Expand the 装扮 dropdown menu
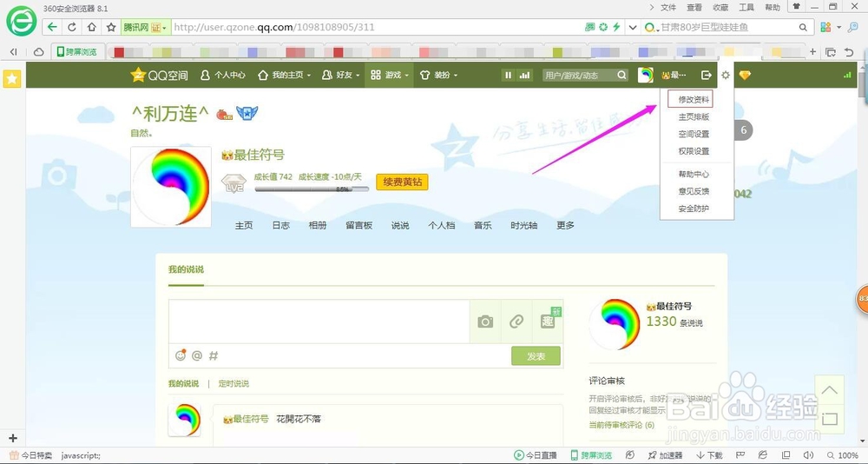Screen dimensions: 868x464 [456, 76]
